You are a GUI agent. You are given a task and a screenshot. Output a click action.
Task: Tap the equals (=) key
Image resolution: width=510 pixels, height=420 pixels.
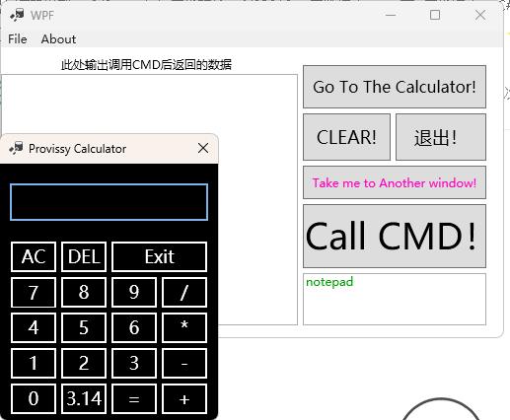pyautogui.click(x=134, y=398)
